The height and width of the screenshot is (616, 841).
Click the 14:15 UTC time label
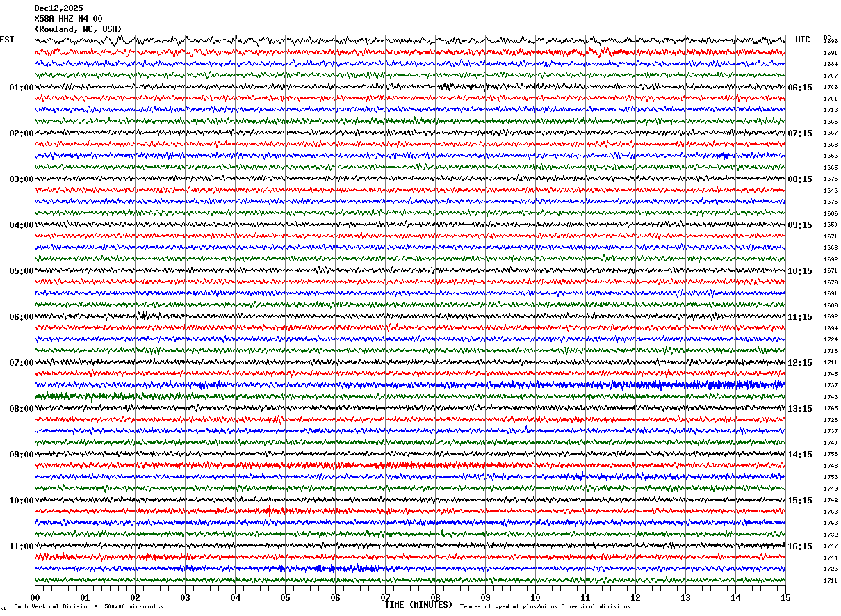tap(800, 455)
